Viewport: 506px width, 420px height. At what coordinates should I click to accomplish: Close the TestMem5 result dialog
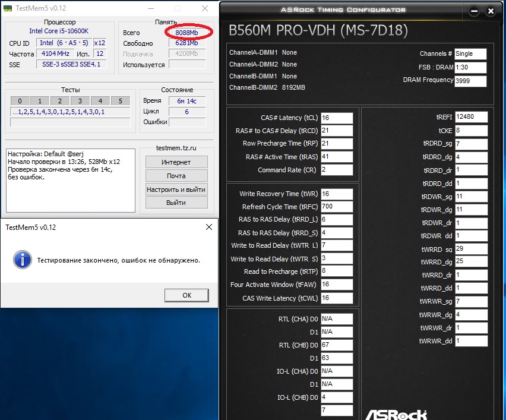tap(209, 227)
